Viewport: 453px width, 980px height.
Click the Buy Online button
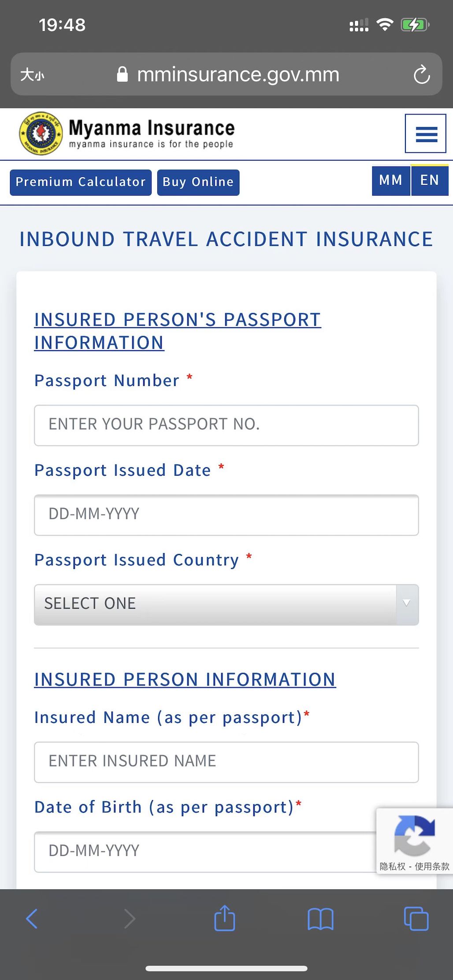198,182
